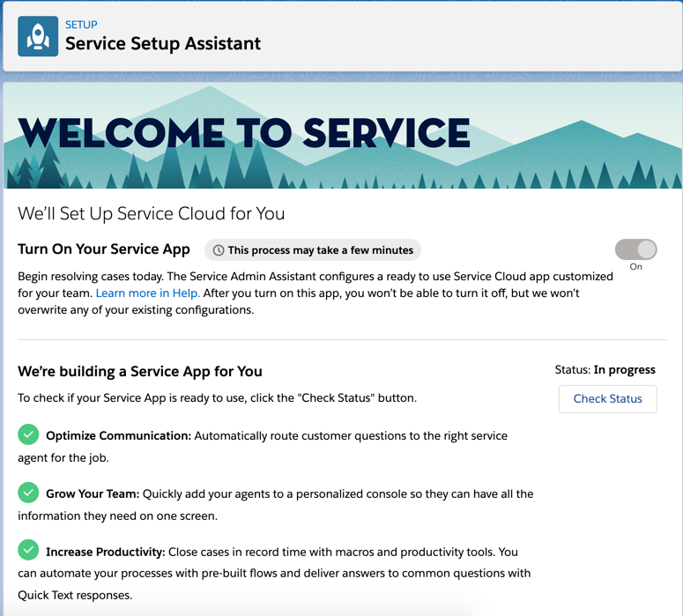Click the SETUP breadcrumb label
Image resolution: width=683 pixels, height=616 pixels.
click(81, 25)
